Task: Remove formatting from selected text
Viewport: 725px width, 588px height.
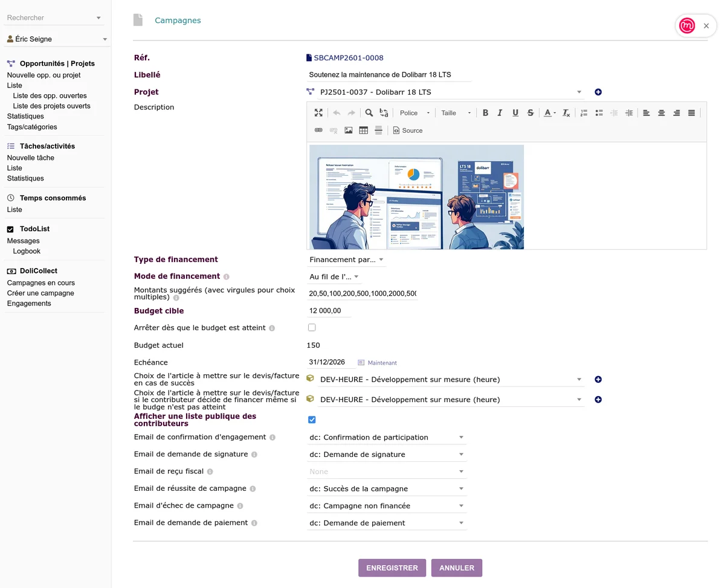Action: [566, 113]
